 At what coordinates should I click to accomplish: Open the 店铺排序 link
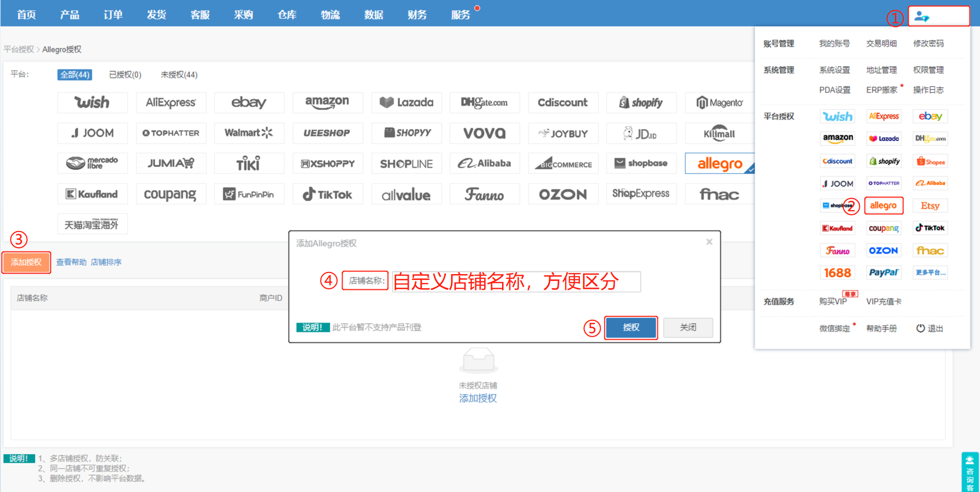coord(106,262)
